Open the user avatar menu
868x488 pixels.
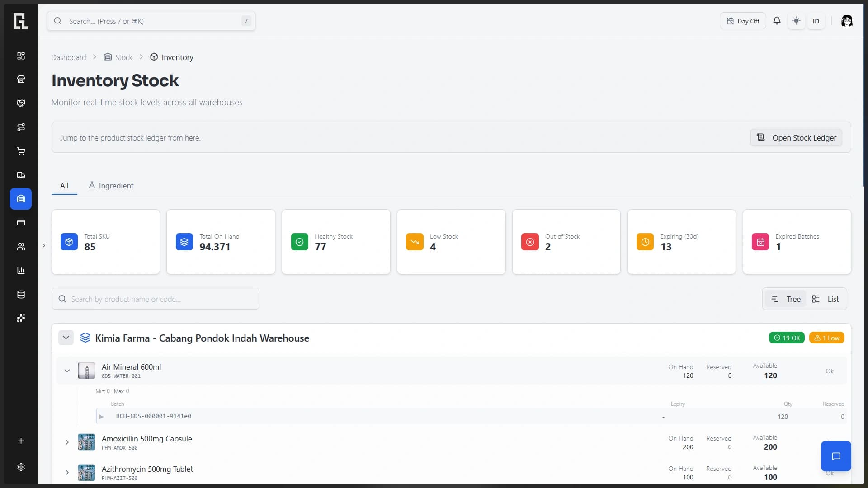click(847, 21)
